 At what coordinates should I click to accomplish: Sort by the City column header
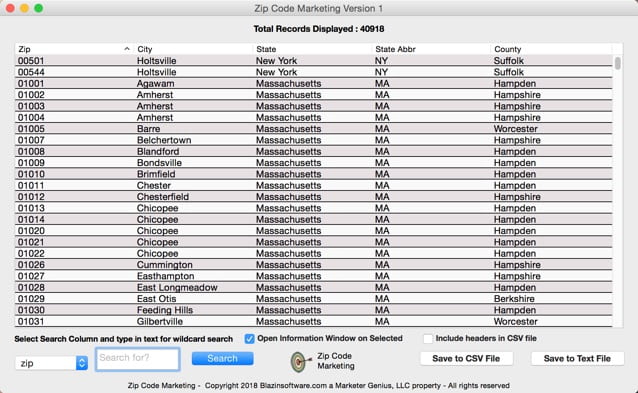click(x=193, y=49)
